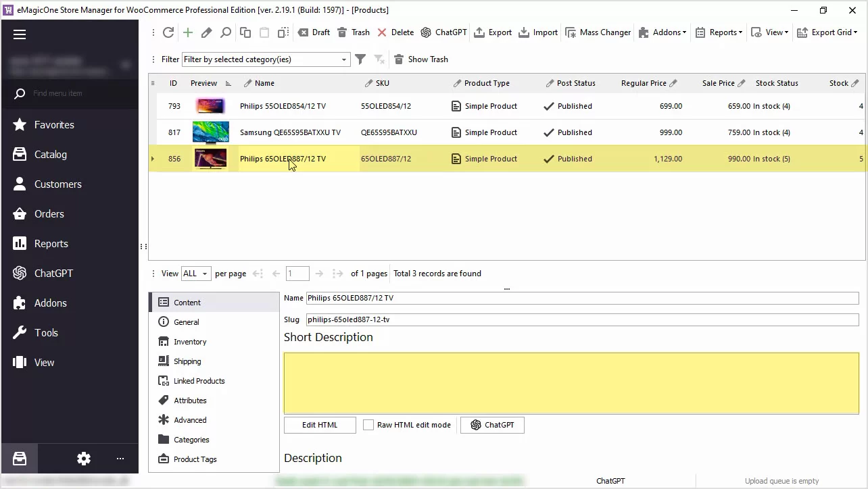Click the pencil edit product icon
This screenshot has width=868, height=489.
[207, 32]
